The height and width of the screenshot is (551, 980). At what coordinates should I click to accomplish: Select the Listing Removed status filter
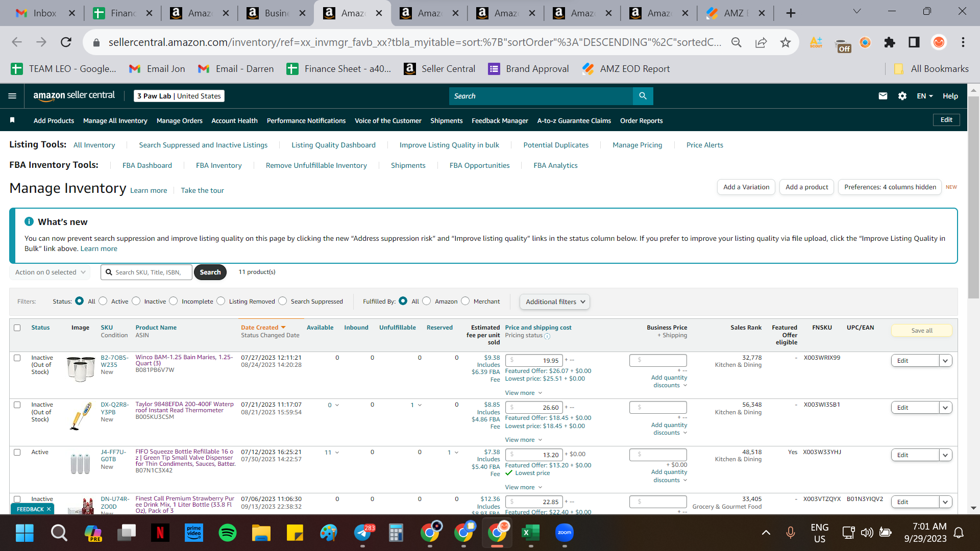point(221,301)
